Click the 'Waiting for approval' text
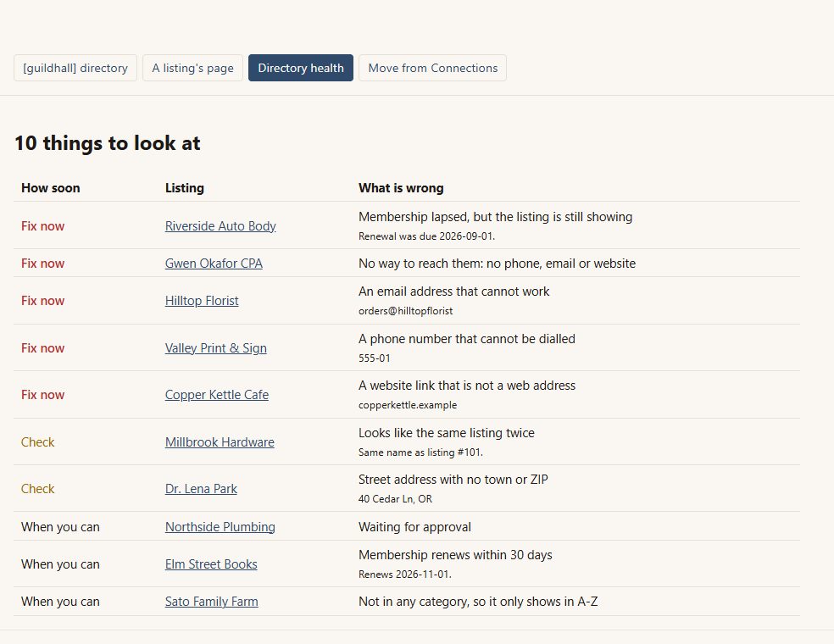 click(x=414, y=527)
